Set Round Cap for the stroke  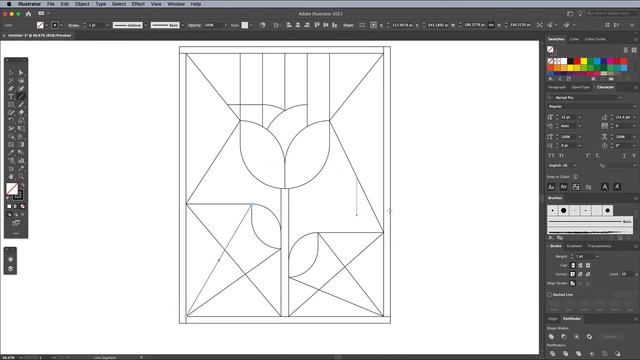tap(580, 265)
